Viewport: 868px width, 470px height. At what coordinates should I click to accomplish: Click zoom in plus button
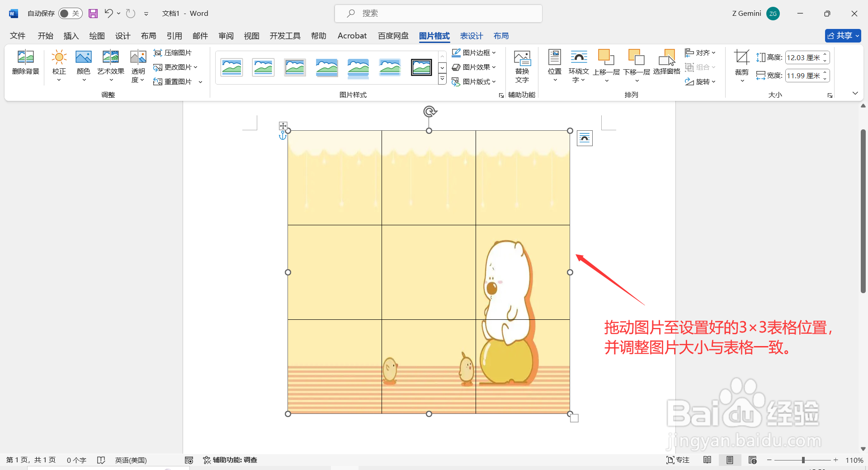(x=836, y=460)
